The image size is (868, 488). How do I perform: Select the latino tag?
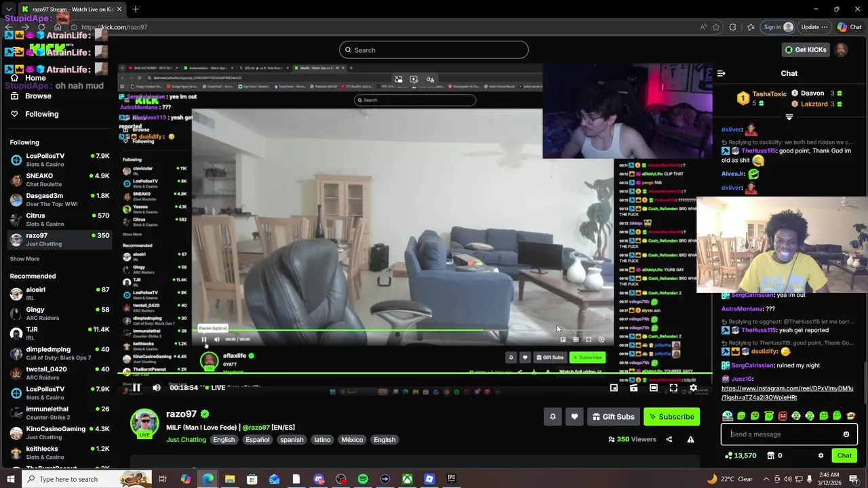(322, 439)
